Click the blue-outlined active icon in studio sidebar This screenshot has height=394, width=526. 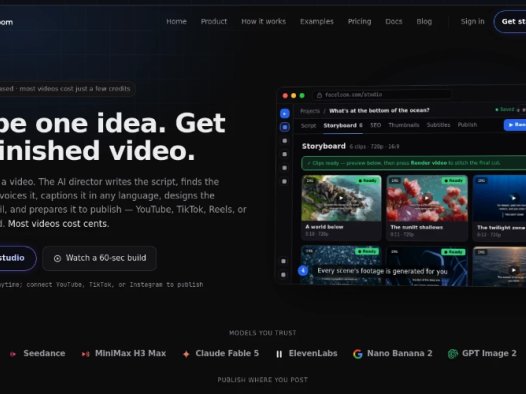[x=285, y=127]
